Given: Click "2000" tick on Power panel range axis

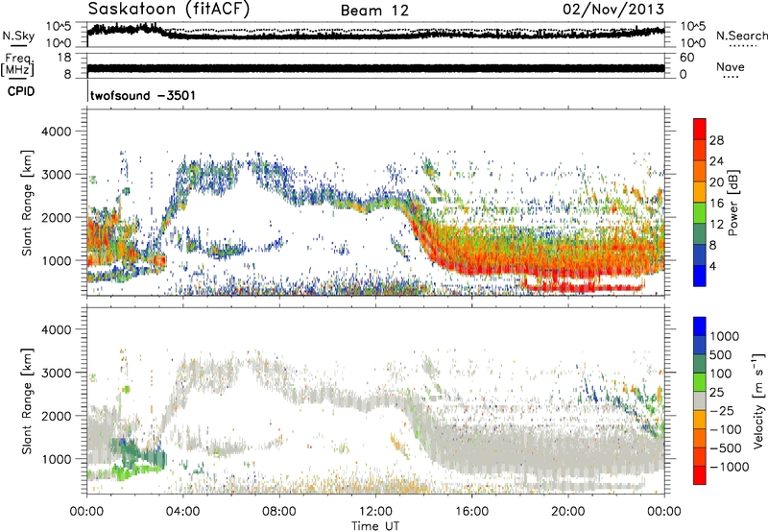Looking at the screenshot, I should pos(56,217).
